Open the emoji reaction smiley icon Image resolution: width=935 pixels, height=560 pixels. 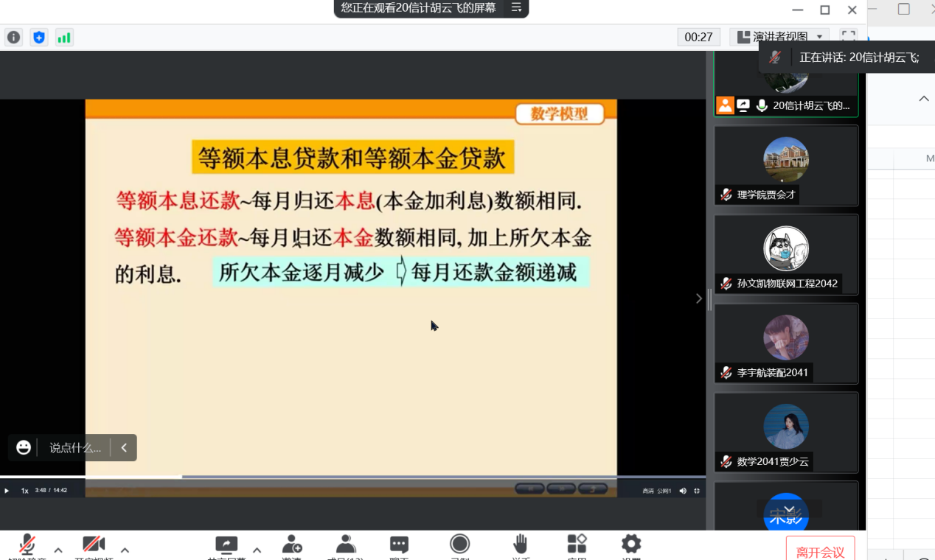click(24, 447)
